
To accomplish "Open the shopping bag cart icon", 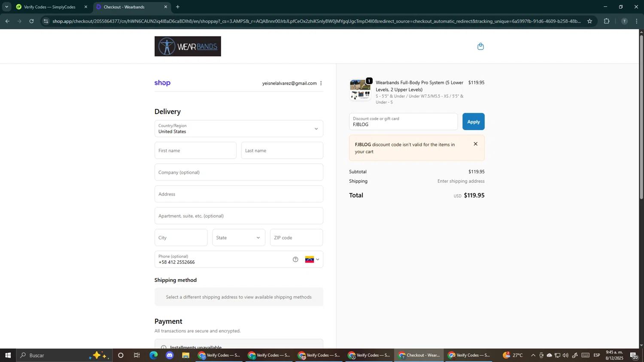I will pos(480,46).
